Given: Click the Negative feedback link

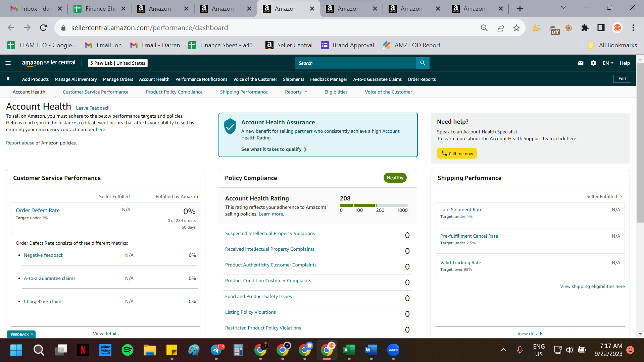Looking at the screenshot, I should (x=44, y=255).
